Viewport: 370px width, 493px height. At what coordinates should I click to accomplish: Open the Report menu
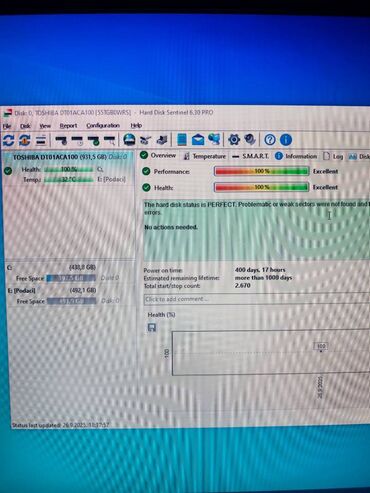(x=68, y=126)
